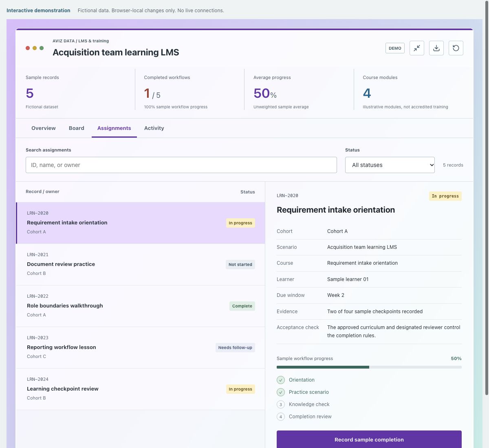Click the Practice scenario checkmark icon

[281, 392]
